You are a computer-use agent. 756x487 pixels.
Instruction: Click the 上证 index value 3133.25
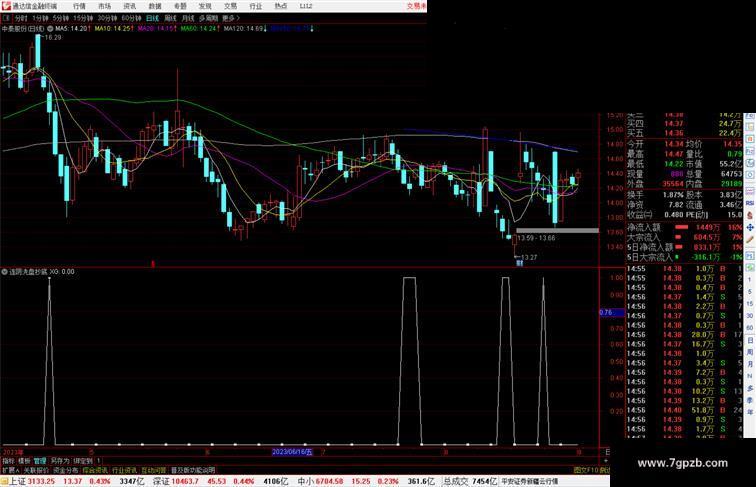(x=41, y=481)
